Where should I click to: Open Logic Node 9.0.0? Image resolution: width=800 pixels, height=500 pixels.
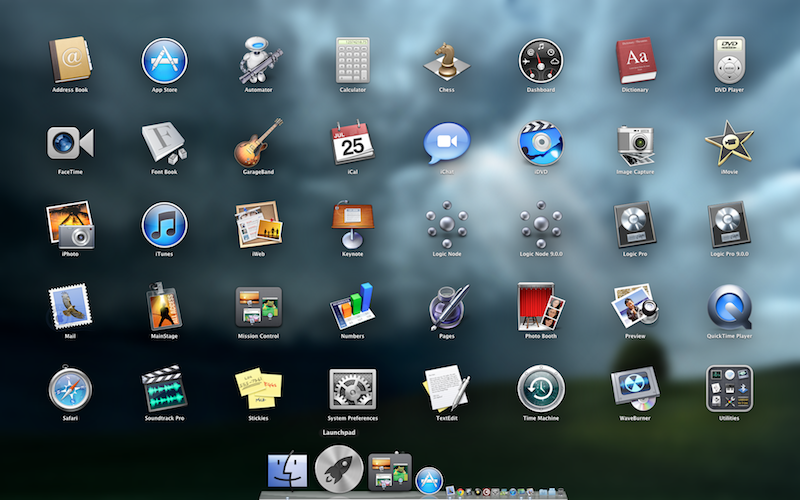pos(541,224)
